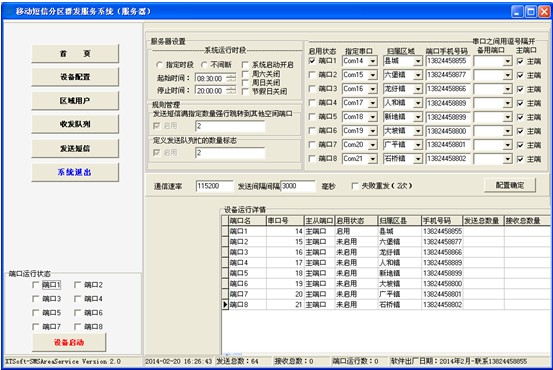Open 备用端口 dropdown for 端口3
The image size is (553, 370).
tap(507, 89)
